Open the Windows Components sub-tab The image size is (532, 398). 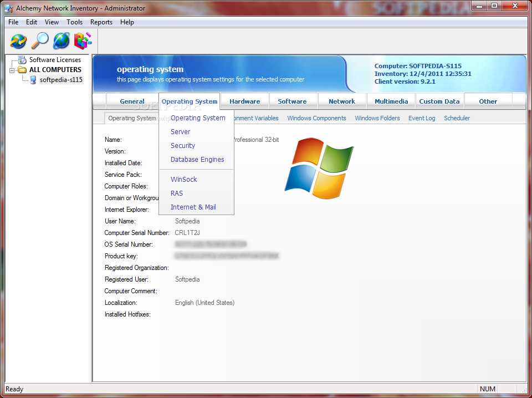(x=316, y=118)
